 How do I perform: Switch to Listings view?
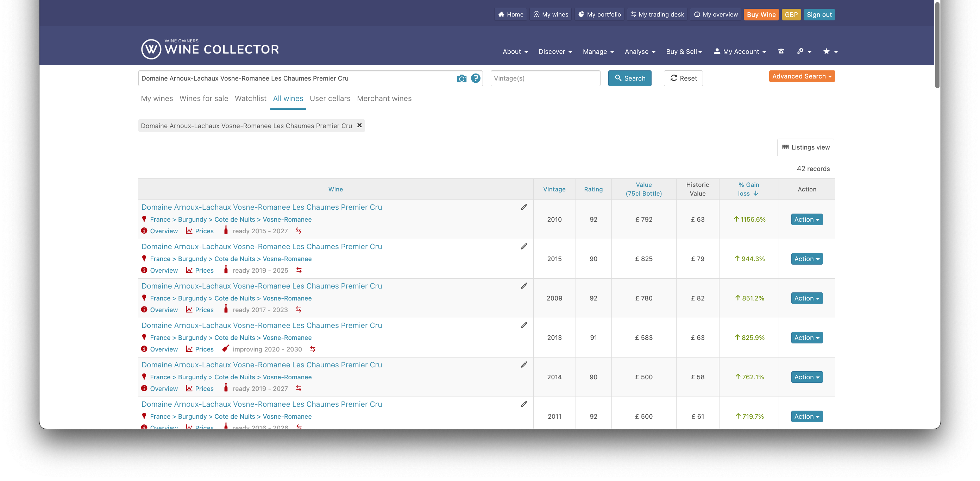click(x=806, y=147)
